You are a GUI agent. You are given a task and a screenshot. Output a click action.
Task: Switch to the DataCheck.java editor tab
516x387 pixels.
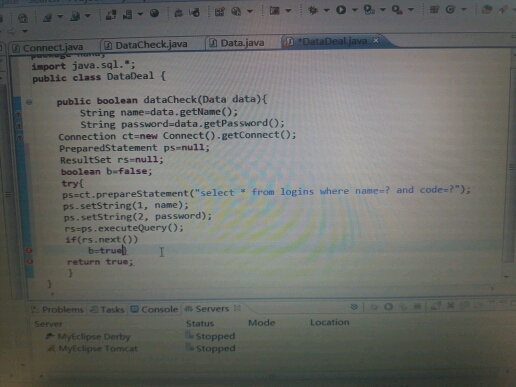click(x=146, y=45)
